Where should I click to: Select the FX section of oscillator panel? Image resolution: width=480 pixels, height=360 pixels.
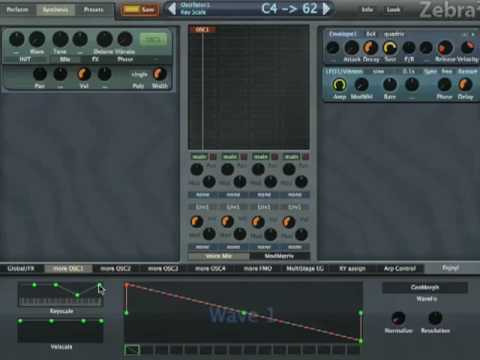point(95,59)
